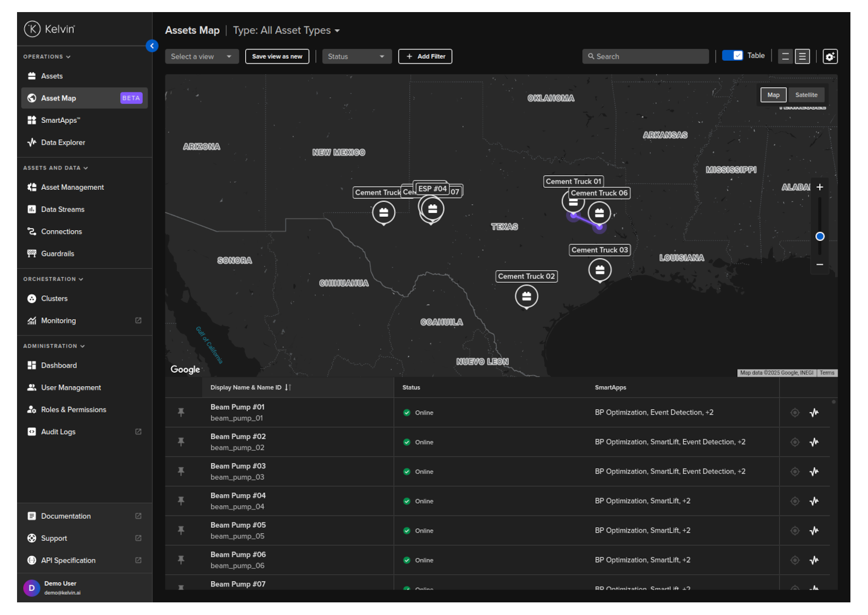The width and height of the screenshot is (868, 615).
Task: Open the Select a view dropdown
Action: coord(202,57)
